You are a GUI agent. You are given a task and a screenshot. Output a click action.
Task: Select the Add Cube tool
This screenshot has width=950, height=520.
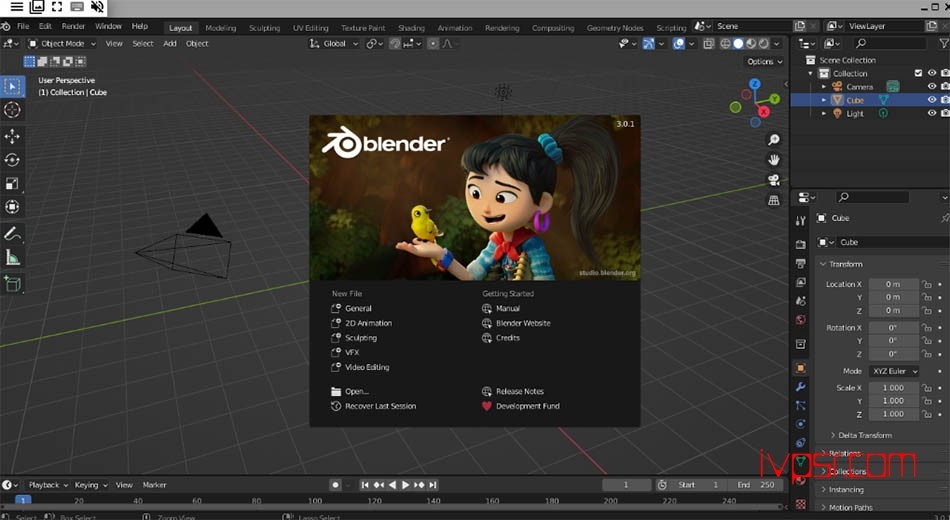[12, 284]
